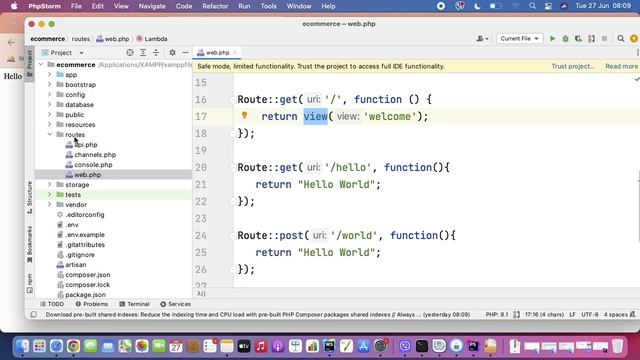This screenshot has height=360, width=640.
Task: Click the Lambda breadcrumb
Action: pos(151,39)
